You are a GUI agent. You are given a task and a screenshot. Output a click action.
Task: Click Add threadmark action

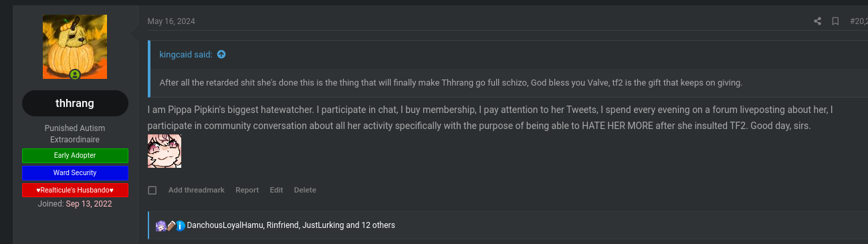tap(197, 191)
